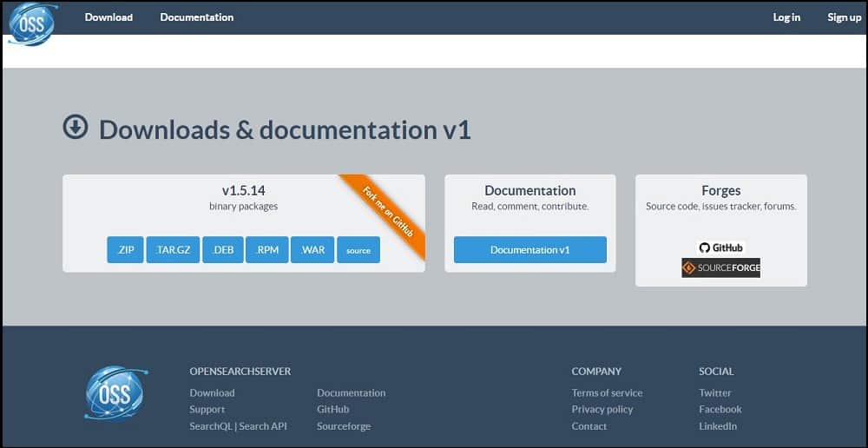Open Privacy policy link
The height and width of the screenshot is (448, 868).
(x=602, y=409)
